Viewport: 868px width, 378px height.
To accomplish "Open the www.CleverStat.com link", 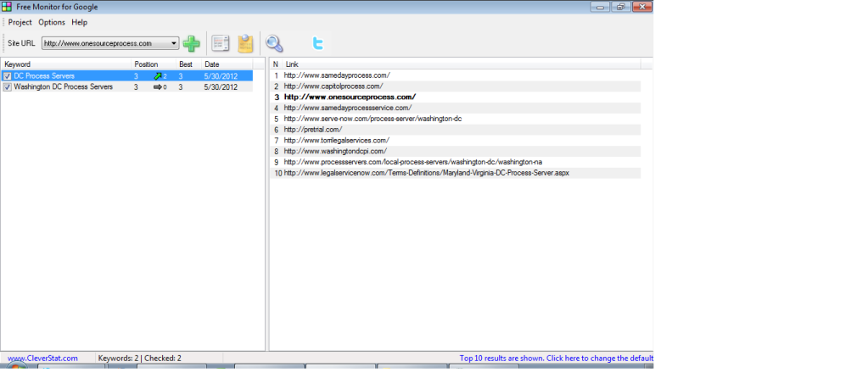I will tap(42, 359).
